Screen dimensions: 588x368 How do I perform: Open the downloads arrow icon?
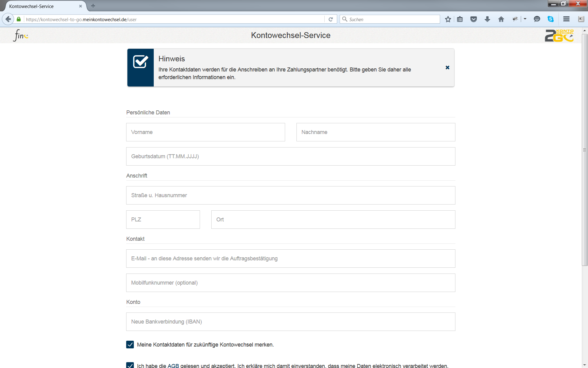coord(487,19)
